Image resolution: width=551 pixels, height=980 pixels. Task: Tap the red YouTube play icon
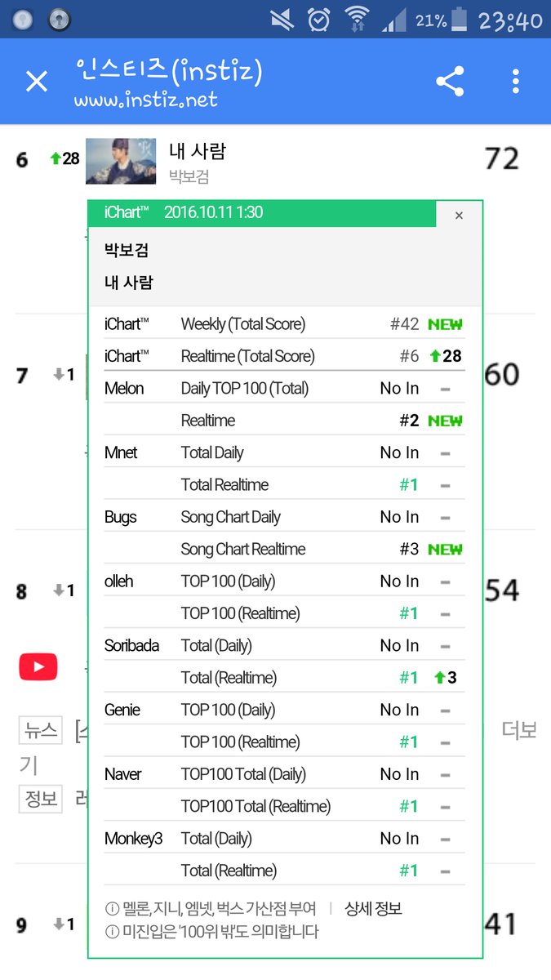pos(38,666)
